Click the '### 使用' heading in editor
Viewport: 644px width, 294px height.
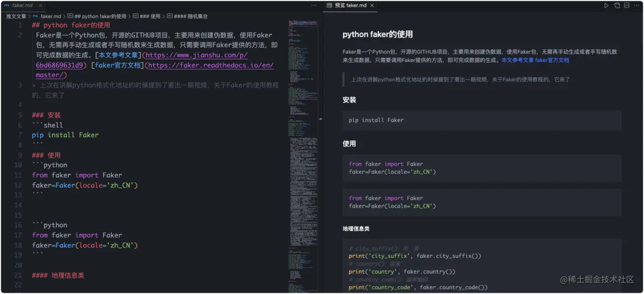(46, 155)
